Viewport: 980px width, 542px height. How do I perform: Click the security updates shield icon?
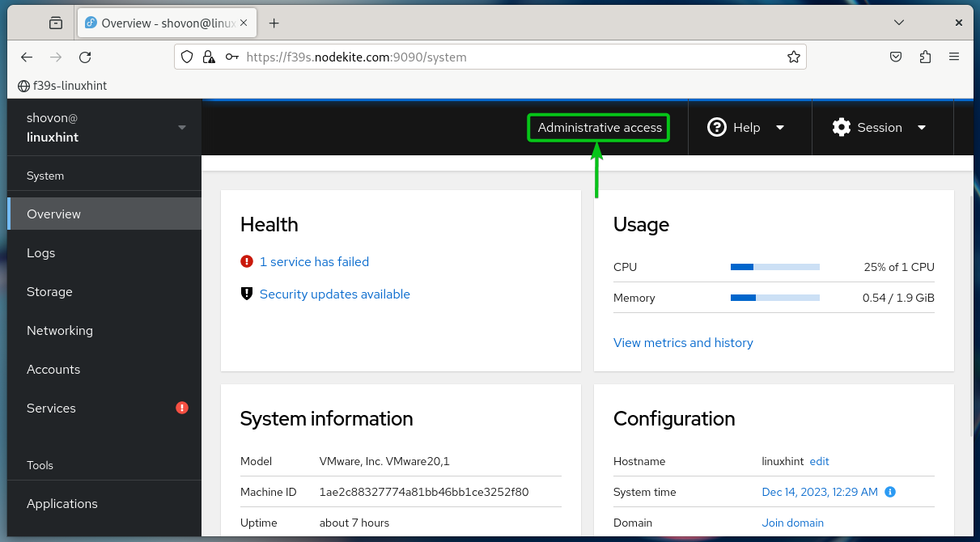[247, 294]
